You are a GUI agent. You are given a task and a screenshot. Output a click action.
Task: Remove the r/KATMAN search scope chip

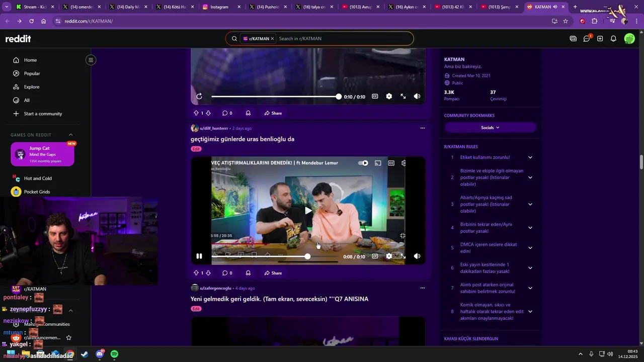[272, 39]
